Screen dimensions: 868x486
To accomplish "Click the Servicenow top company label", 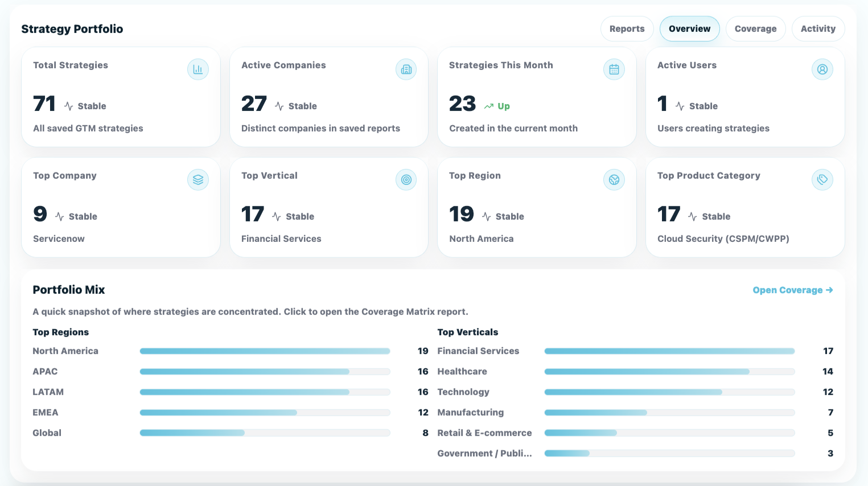I will [x=59, y=239].
